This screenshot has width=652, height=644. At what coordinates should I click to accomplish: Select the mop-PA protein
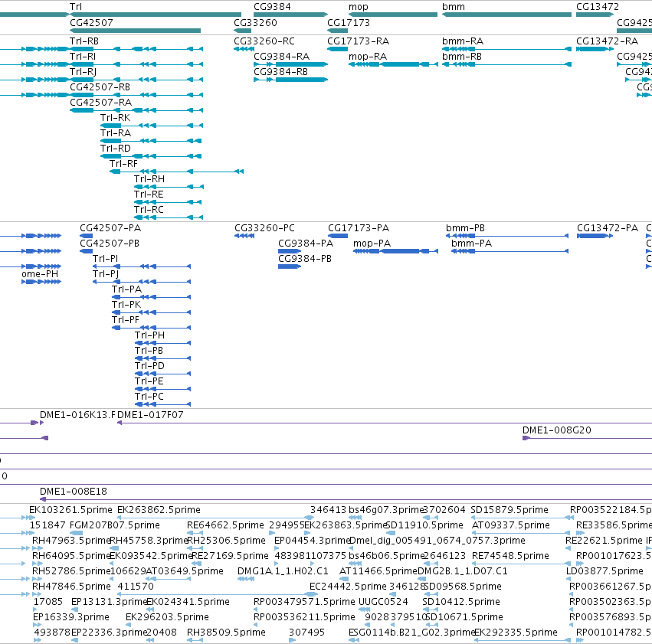(x=372, y=244)
